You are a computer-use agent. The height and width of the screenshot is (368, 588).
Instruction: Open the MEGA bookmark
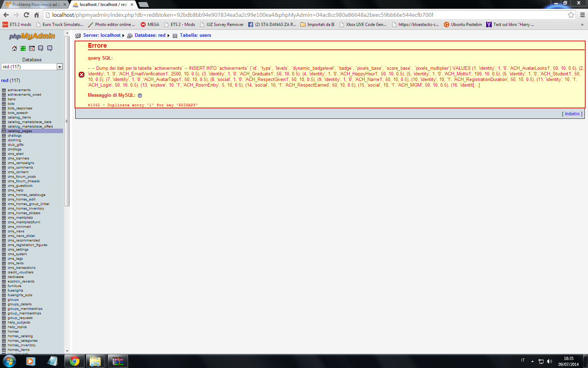[150, 25]
